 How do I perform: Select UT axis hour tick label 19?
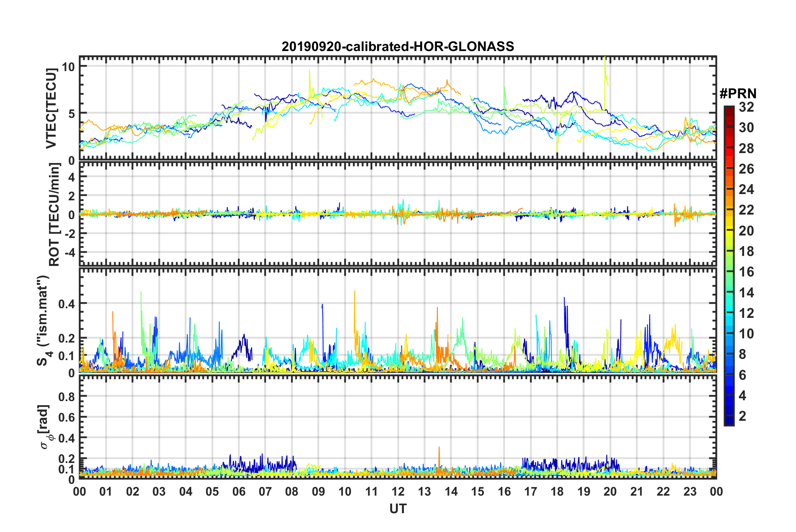coord(584,491)
